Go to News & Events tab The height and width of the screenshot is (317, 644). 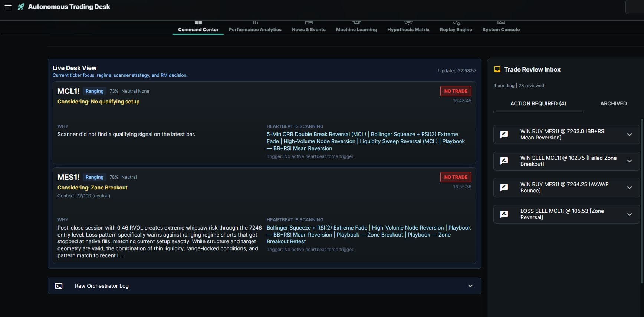coord(309,27)
